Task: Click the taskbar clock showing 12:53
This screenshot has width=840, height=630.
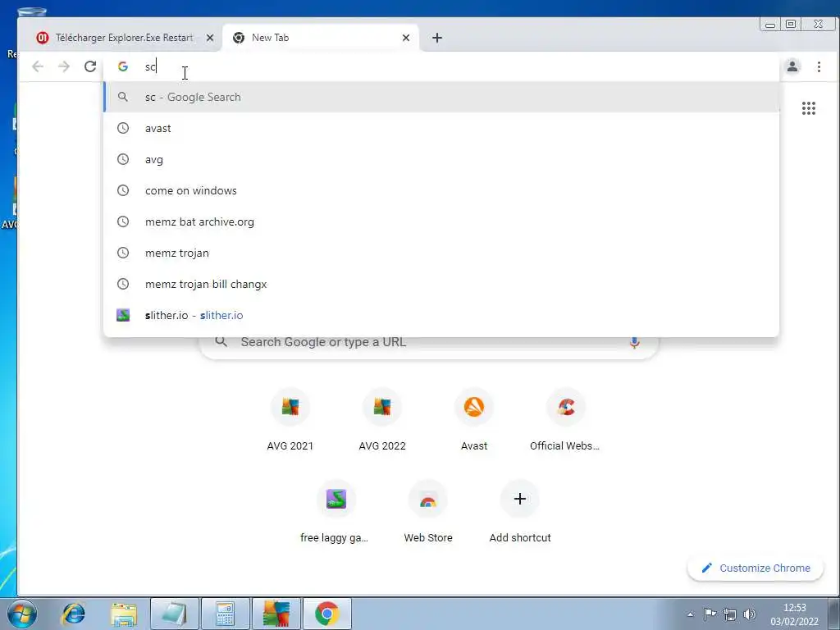Action: (x=794, y=614)
